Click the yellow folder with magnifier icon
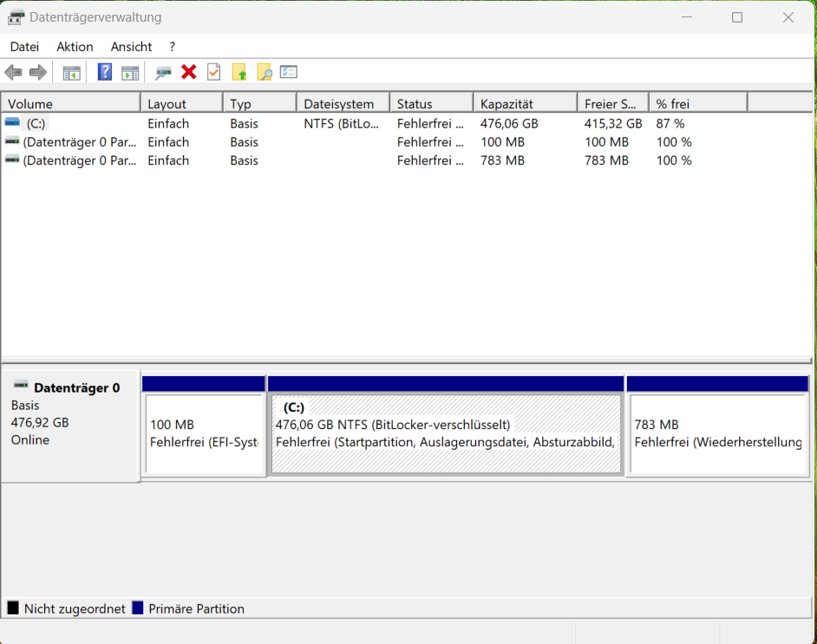This screenshot has height=644, width=817. pyautogui.click(x=265, y=72)
